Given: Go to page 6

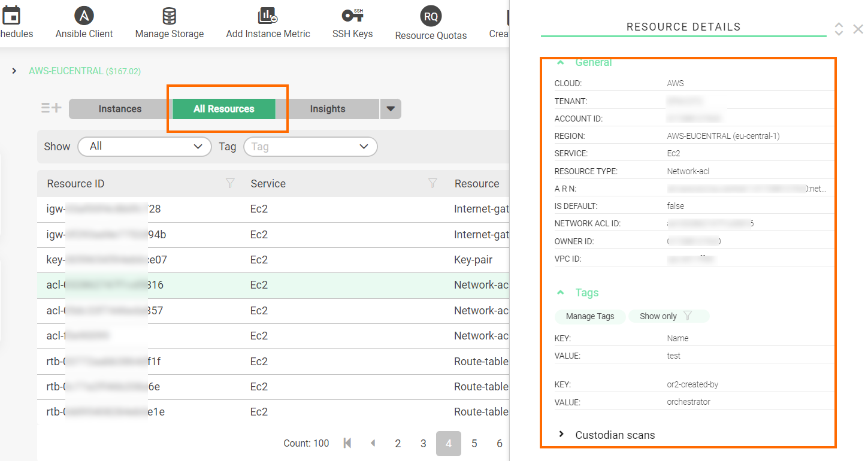Looking at the screenshot, I should pos(500,444).
